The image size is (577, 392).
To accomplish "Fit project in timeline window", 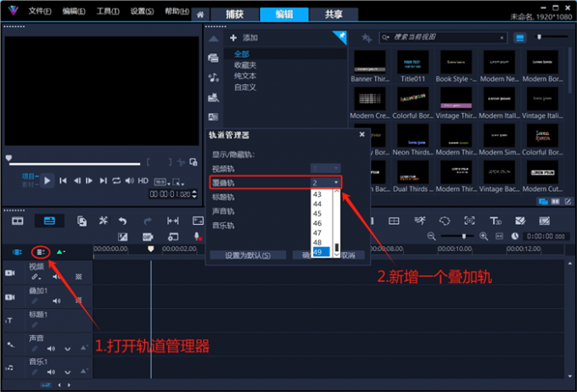I will pyautogui.click(x=499, y=237).
